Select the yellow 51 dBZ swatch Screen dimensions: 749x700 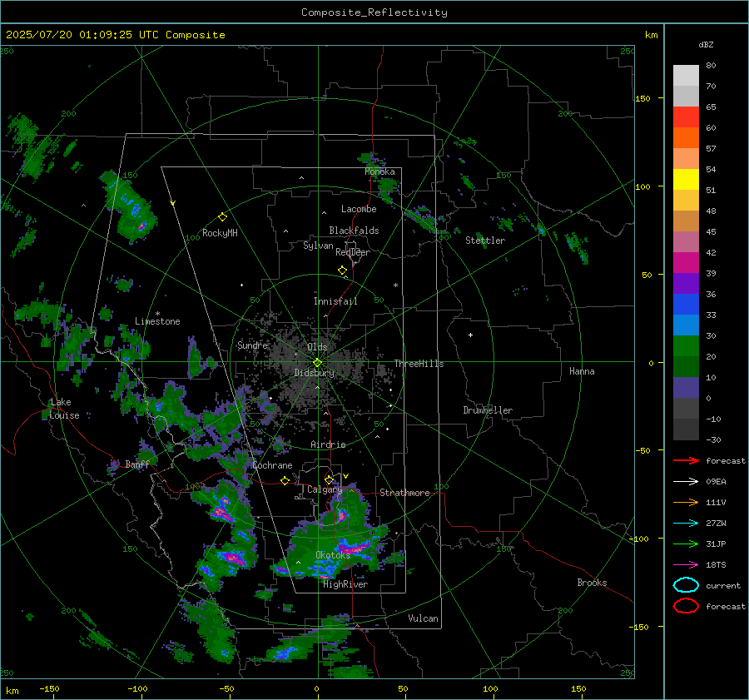(686, 180)
